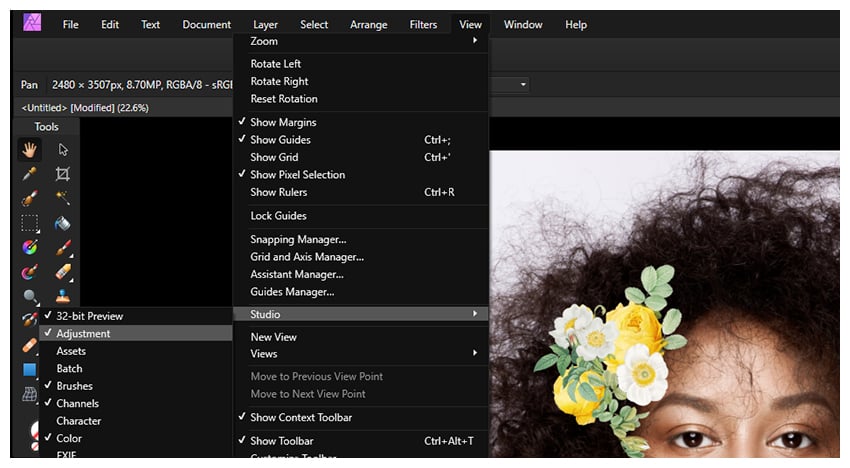The width and height of the screenshot is (850, 468).
Task: Select the brush tool left of 32-bit Preview
Action: [30, 319]
